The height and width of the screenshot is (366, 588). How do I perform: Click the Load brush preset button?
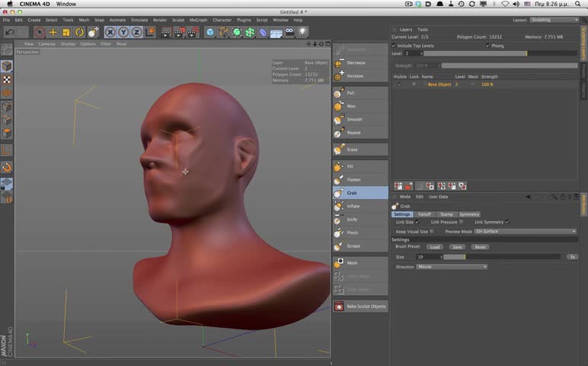click(434, 247)
